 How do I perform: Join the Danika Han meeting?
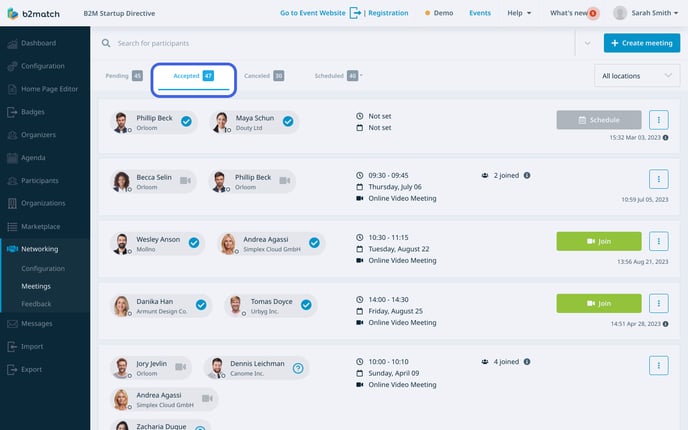point(598,303)
